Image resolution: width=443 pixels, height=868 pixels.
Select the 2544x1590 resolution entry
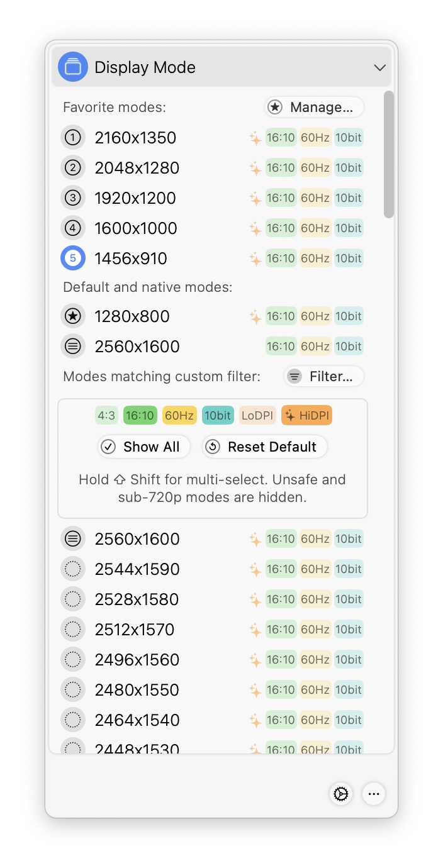[213, 569]
